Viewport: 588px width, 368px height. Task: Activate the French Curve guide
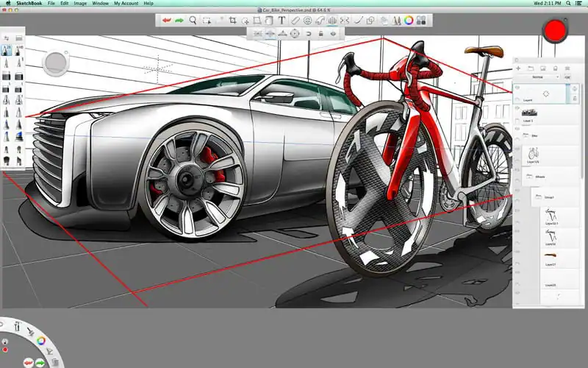320,21
